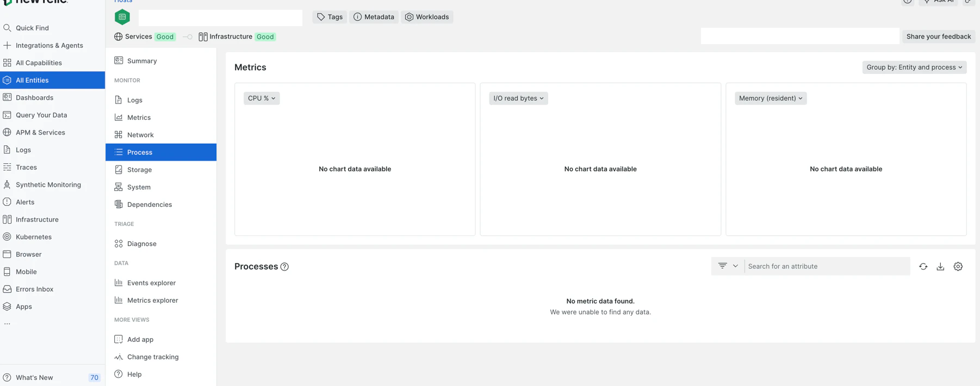
Task: Select Process view
Action: coord(161,152)
